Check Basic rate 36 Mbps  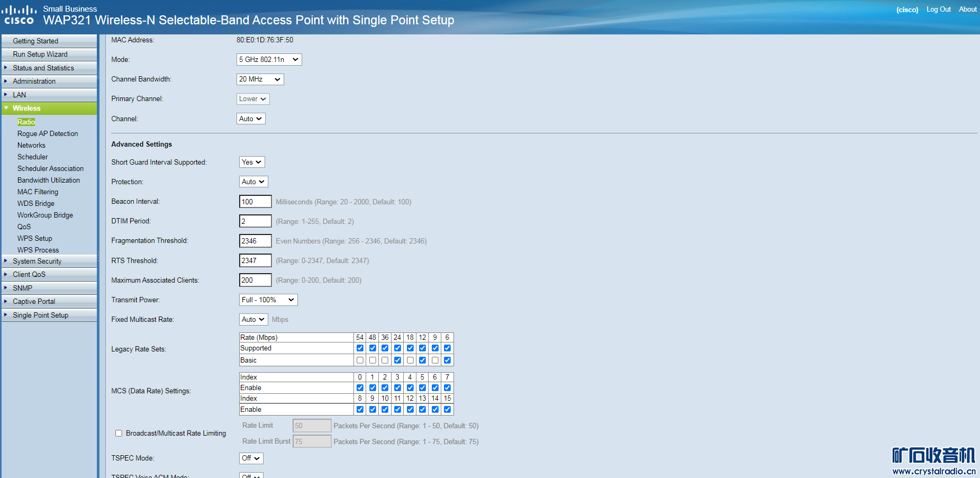point(385,360)
